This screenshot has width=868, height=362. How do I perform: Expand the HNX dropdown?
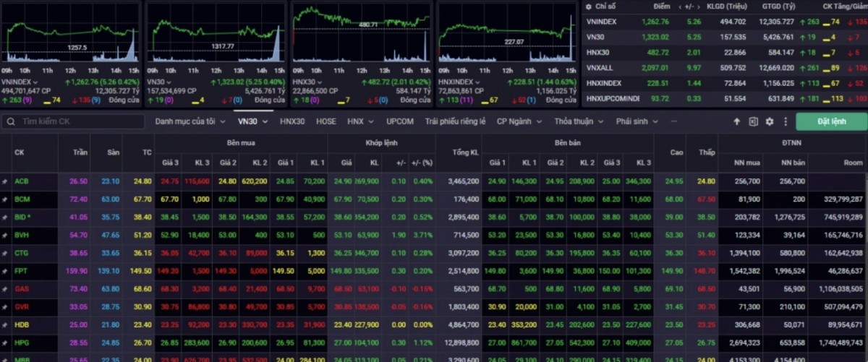pyautogui.click(x=359, y=121)
